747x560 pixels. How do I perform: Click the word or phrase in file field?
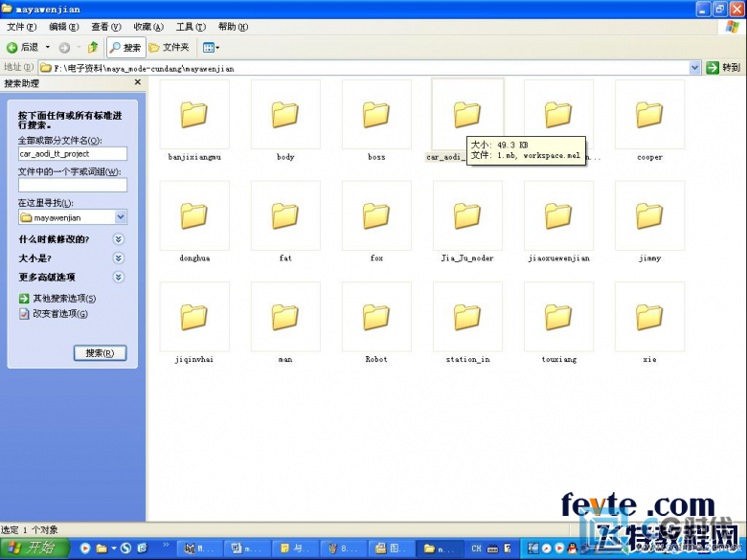[73, 185]
